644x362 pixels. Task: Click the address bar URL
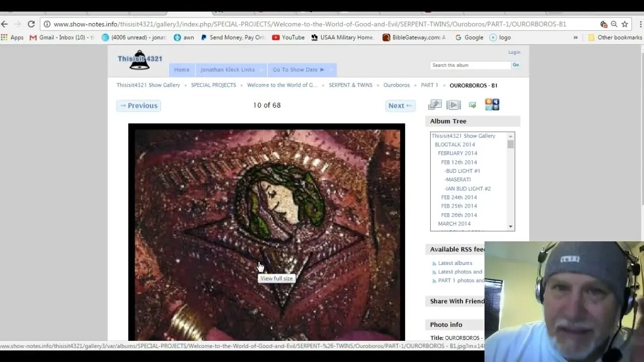pos(310,24)
